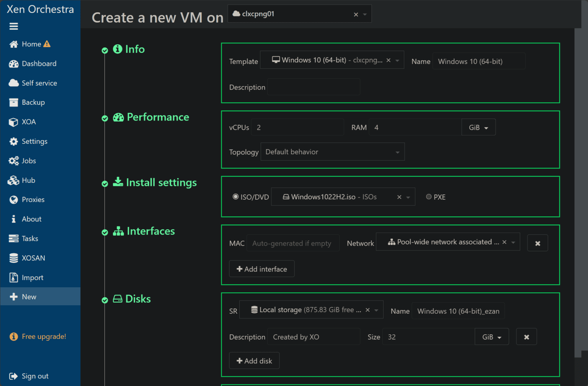Open the Topology dropdown

click(x=332, y=151)
